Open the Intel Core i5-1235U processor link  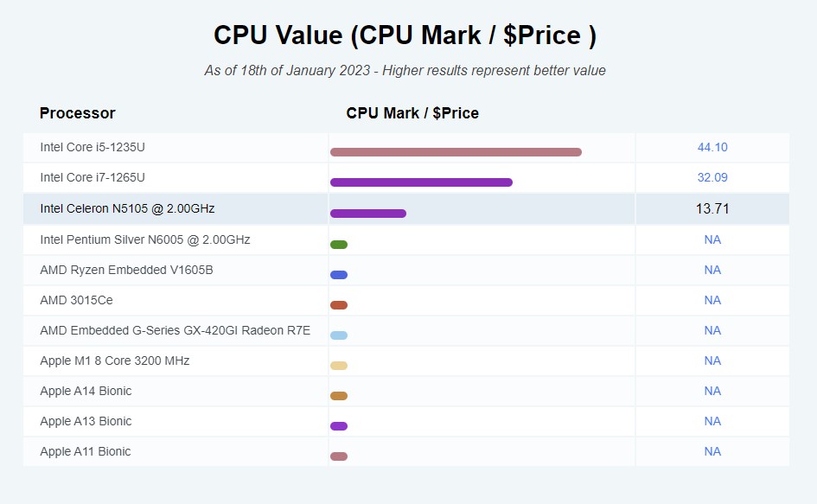click(93, 148)
